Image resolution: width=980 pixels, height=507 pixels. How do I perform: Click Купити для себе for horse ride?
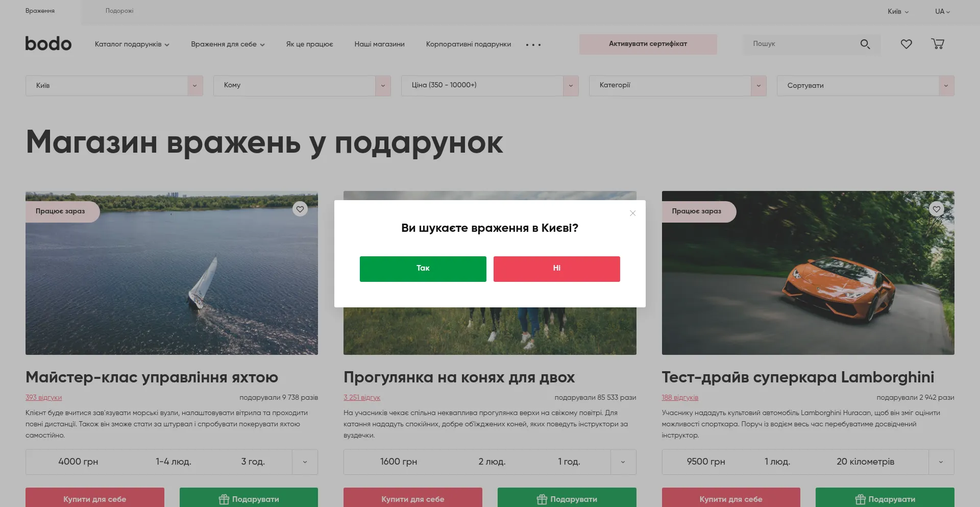413,498
